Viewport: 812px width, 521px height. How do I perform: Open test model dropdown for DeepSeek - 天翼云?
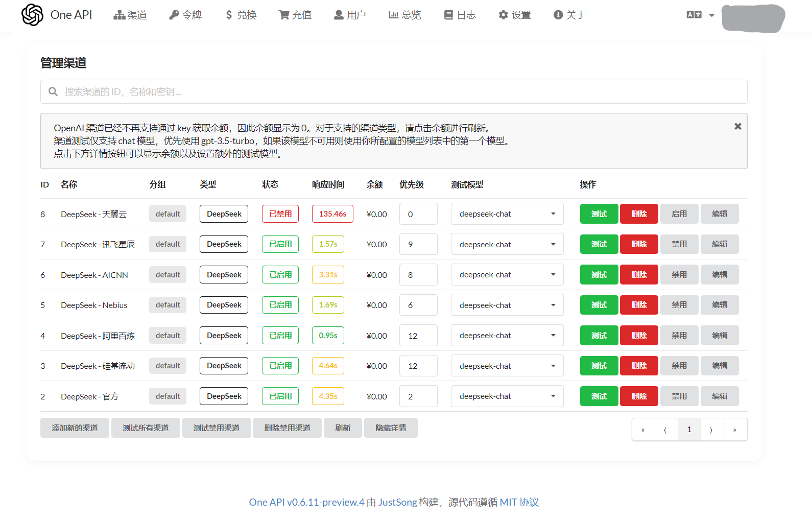tap(507, 214)
